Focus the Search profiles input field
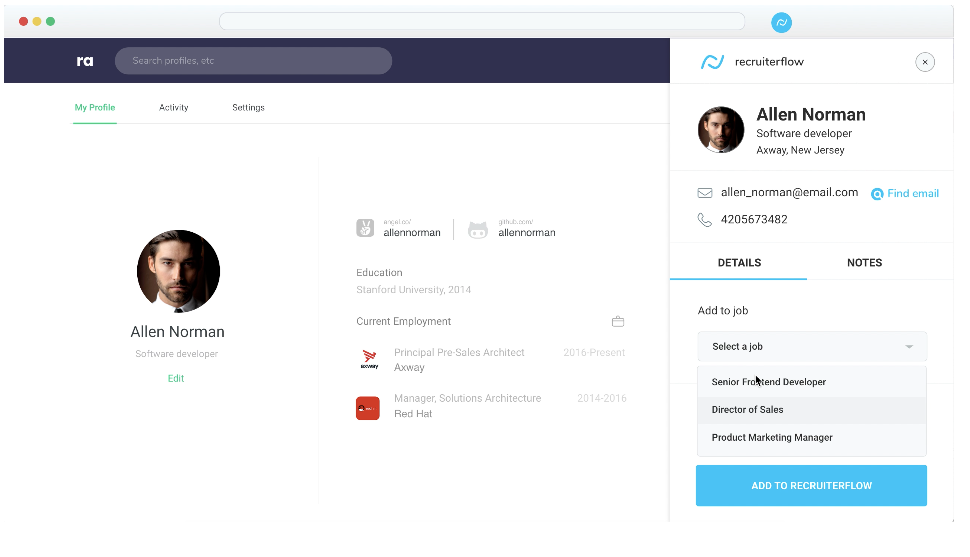970x557 pixels. [253, 61]
